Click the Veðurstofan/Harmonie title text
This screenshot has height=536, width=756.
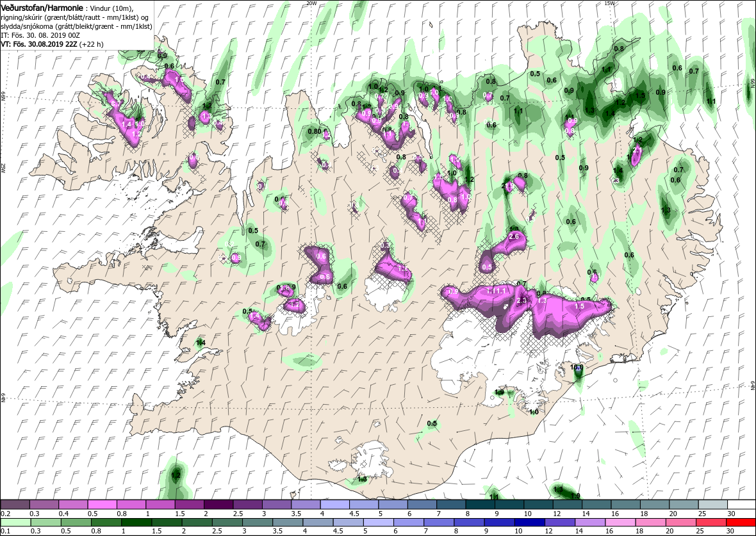point(42,7)
